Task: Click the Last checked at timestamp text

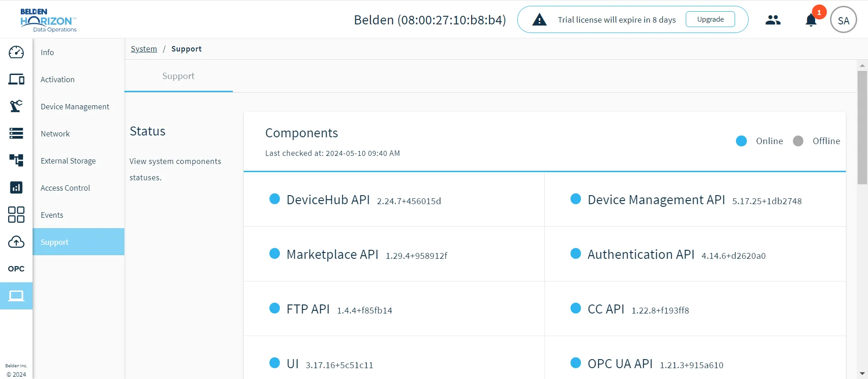Action: coord(332,153)
